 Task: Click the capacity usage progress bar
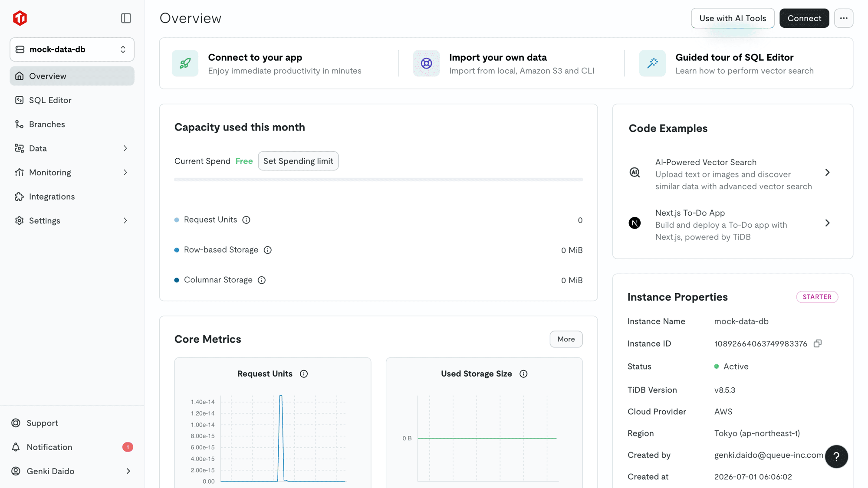coord(378,180)
